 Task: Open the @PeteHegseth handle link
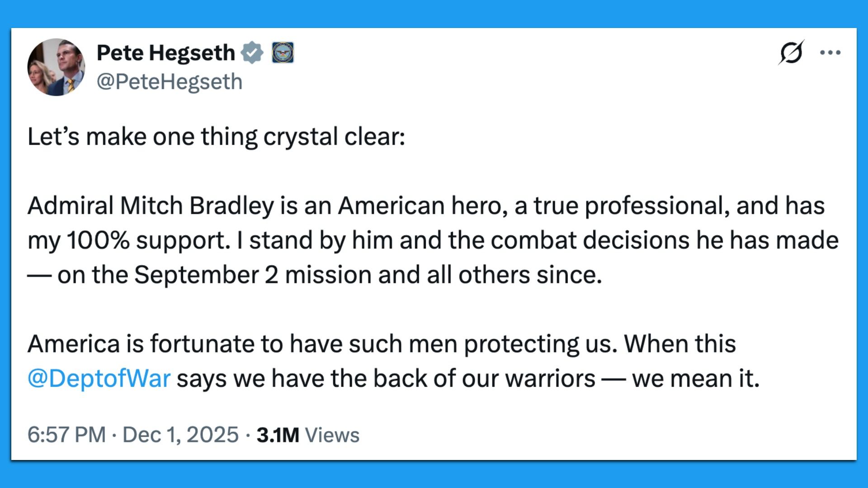[x=170, y=81]
